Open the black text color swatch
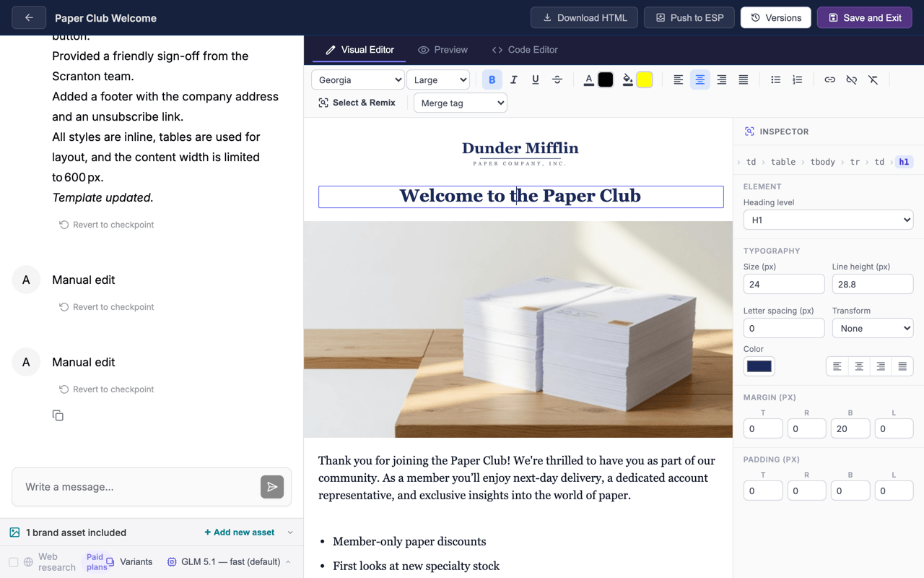Viewport: 924px width, 578px height. tap(606, 79)
